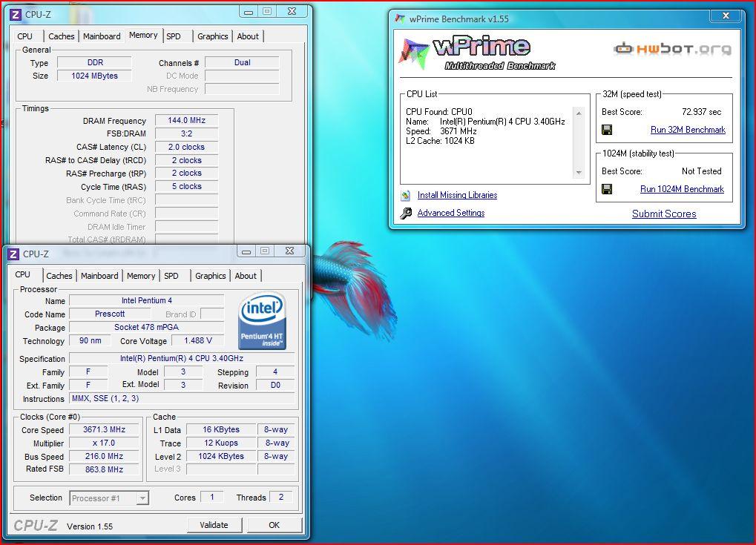Screen dimensions: 756x545
Task: Click the CPU List scrollbar up arrow
Action: (x=579, y=113)
